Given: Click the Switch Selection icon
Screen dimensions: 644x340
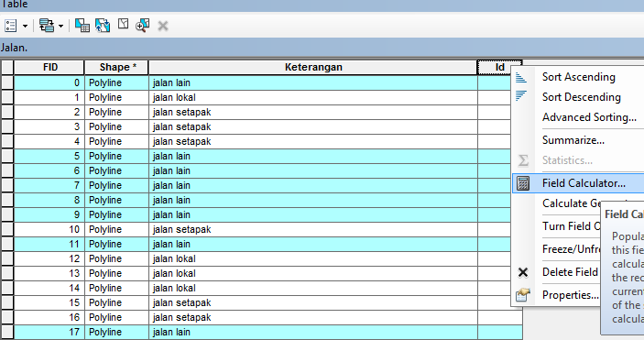Looking at the screenshot, I should [103, 26].
